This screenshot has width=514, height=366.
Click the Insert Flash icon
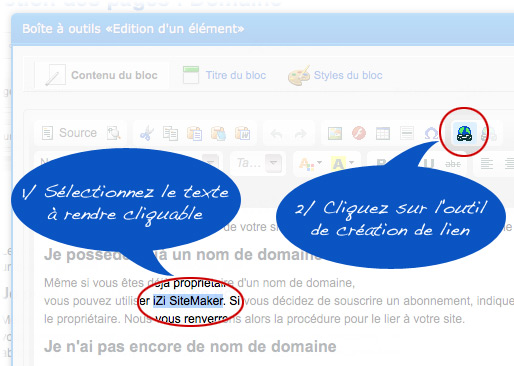pos(359,133)
